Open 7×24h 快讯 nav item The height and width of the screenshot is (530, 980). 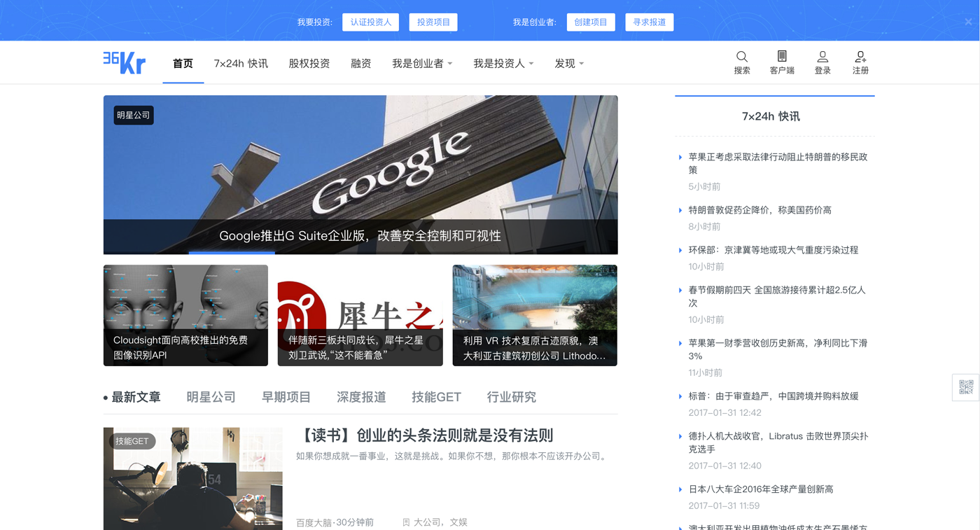[241, 63]
